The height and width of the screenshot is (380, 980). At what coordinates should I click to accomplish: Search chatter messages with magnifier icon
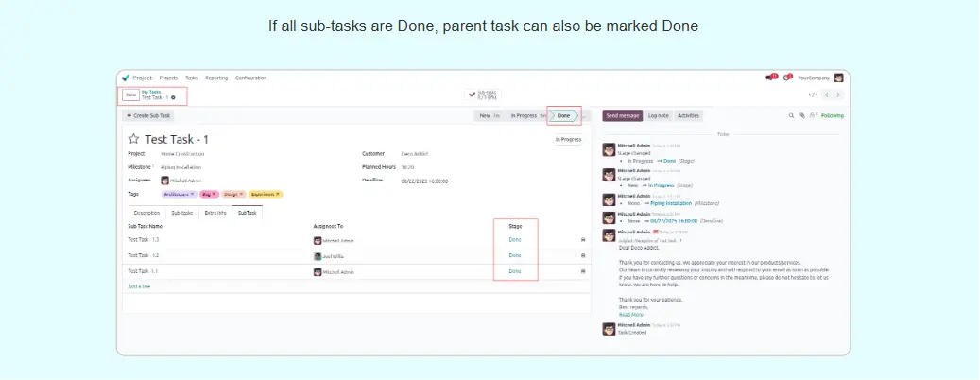(792, 115)
